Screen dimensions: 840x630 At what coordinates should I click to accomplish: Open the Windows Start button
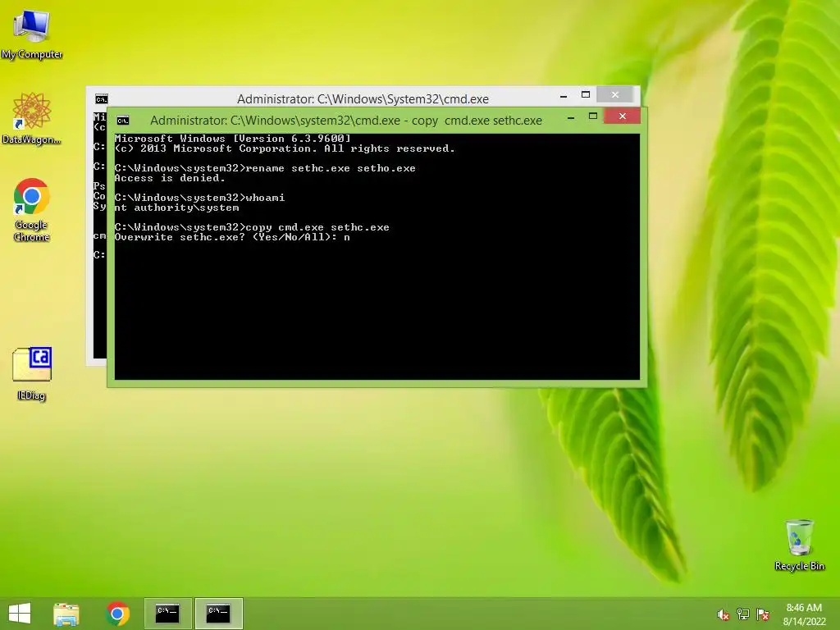pos(20,614)
